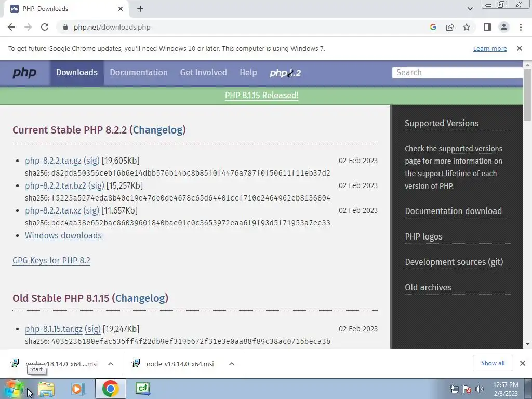The height and width of the screenshot is (399, 532).
Task: Open PHP logos in the sidebar
Action: pos(423,236)
